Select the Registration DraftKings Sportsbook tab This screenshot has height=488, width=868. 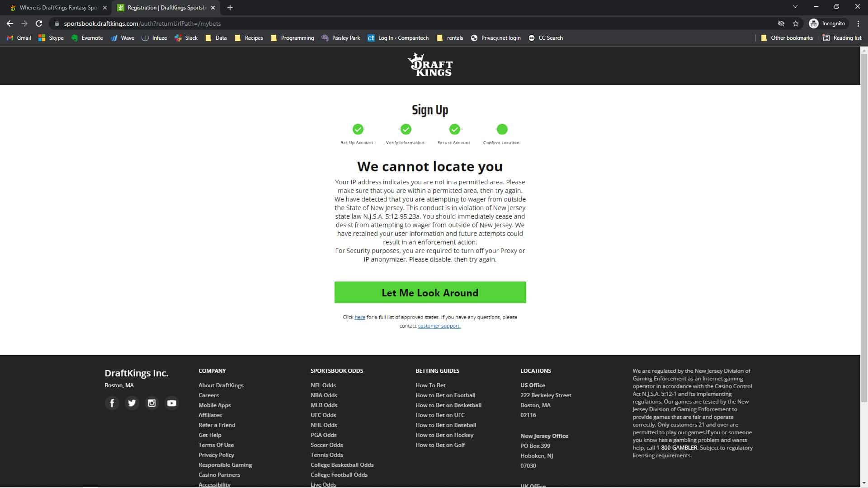[166, 8]
